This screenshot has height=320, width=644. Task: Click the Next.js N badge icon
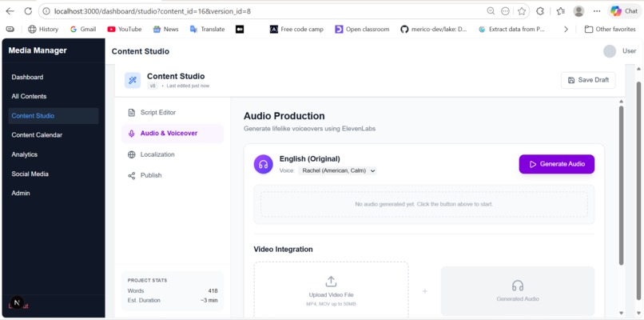pyautogui.click(x=17, y=302)
